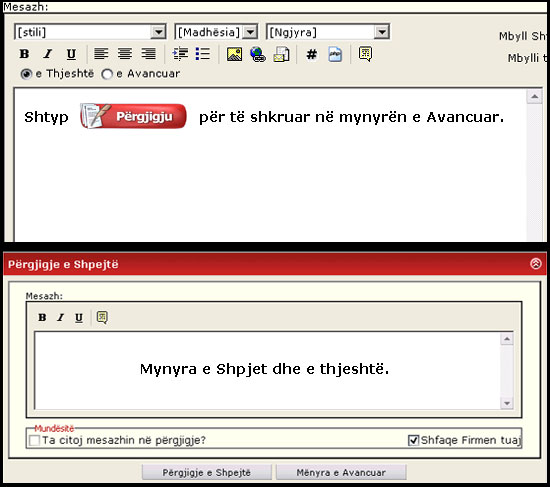Toggle bold in the advanced editor toolbar
This screenshot has width=550, height=487.
pyautogui.click(x=24, y=54)
